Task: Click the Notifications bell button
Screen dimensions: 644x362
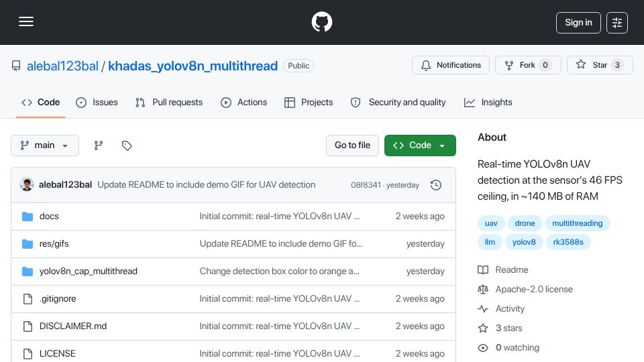Action: tap(451, 65)
